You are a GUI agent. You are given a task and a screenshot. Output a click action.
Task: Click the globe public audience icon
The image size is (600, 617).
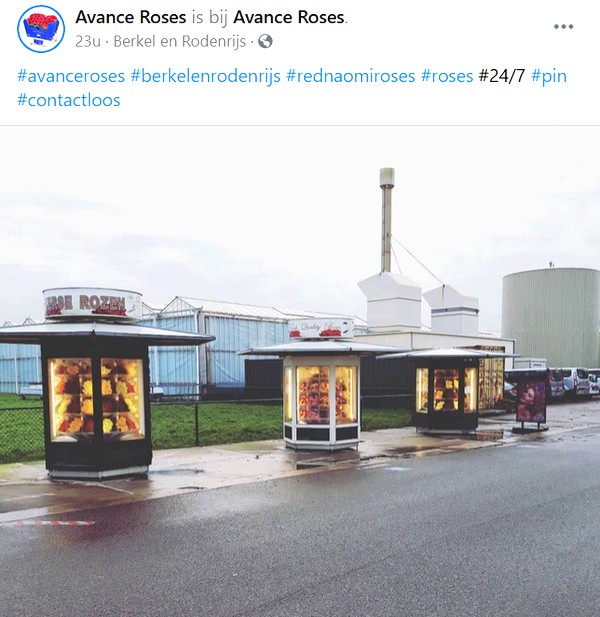[265, 41]
